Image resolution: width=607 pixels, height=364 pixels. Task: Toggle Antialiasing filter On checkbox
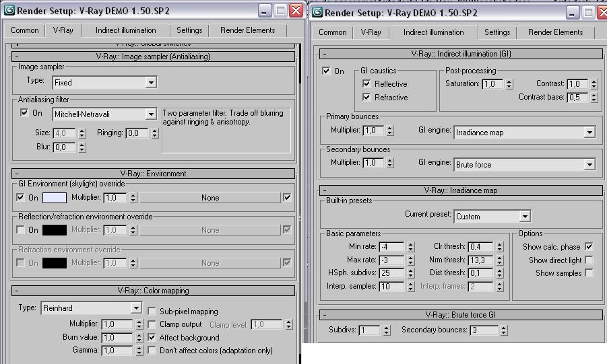pyautogui.click(x=24, y=112)
